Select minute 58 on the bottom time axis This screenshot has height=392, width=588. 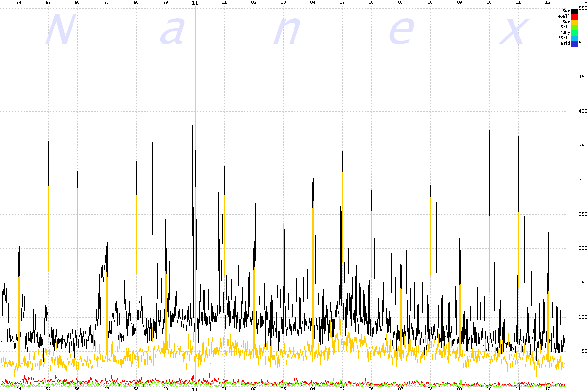[136, 389]
